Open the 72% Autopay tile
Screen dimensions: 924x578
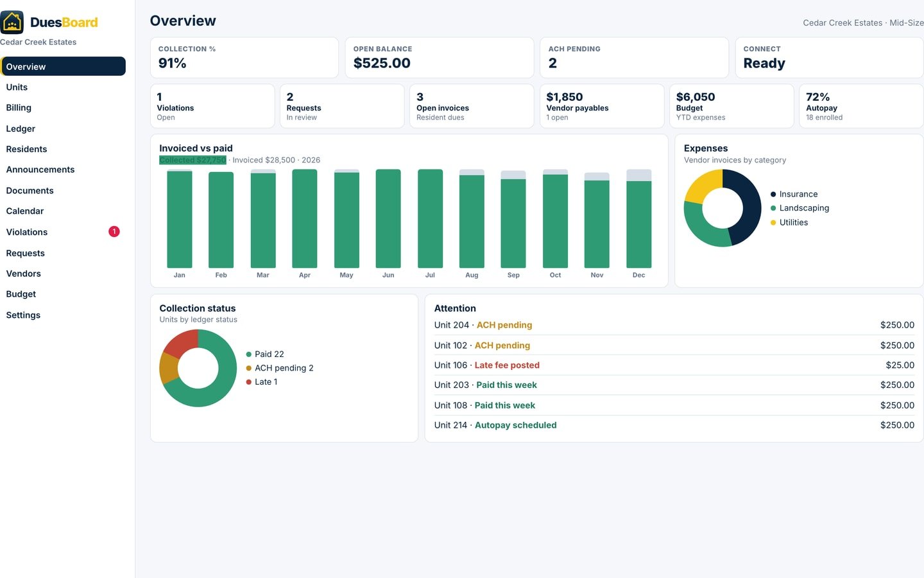861,106
